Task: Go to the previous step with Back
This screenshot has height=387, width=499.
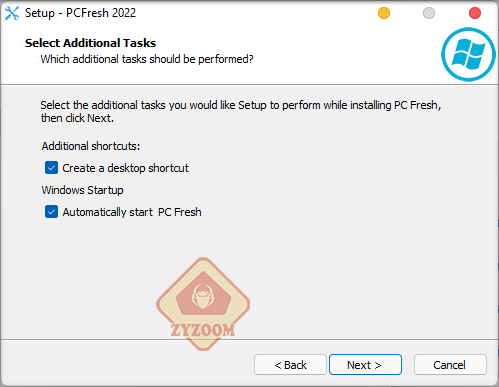Action: [x=290, y=365]
